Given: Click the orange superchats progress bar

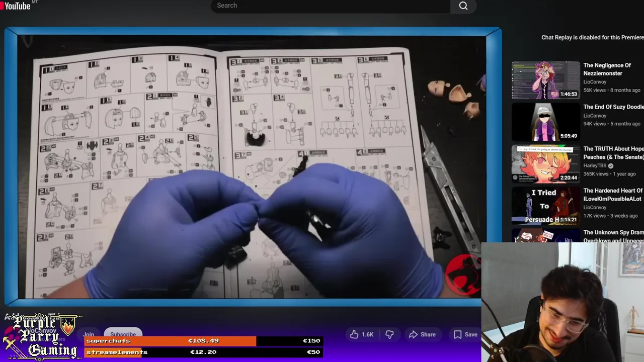Looking at the screenshot, I should coord(170,341).
